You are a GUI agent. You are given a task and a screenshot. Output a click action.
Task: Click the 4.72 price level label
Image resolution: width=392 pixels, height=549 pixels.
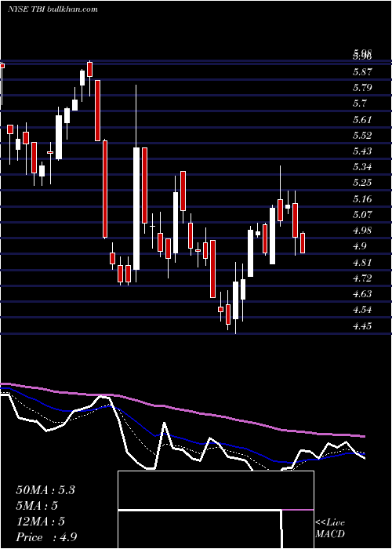tap(362, 278)
